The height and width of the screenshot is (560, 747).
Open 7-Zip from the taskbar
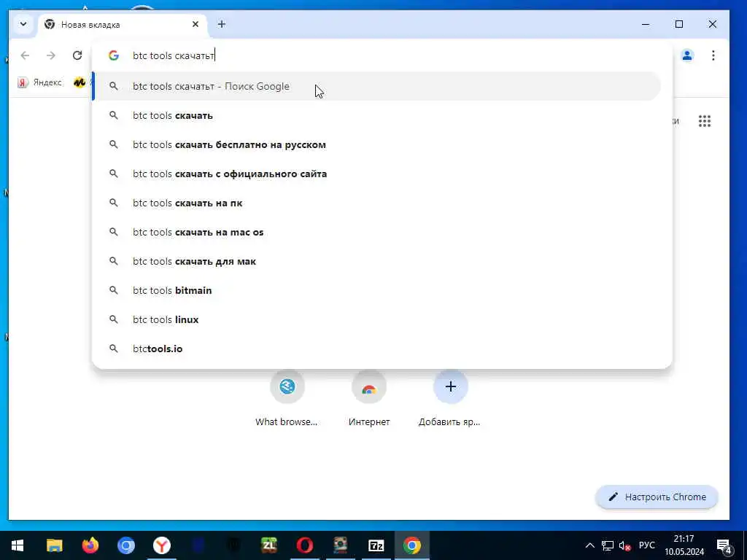[376, 545]
